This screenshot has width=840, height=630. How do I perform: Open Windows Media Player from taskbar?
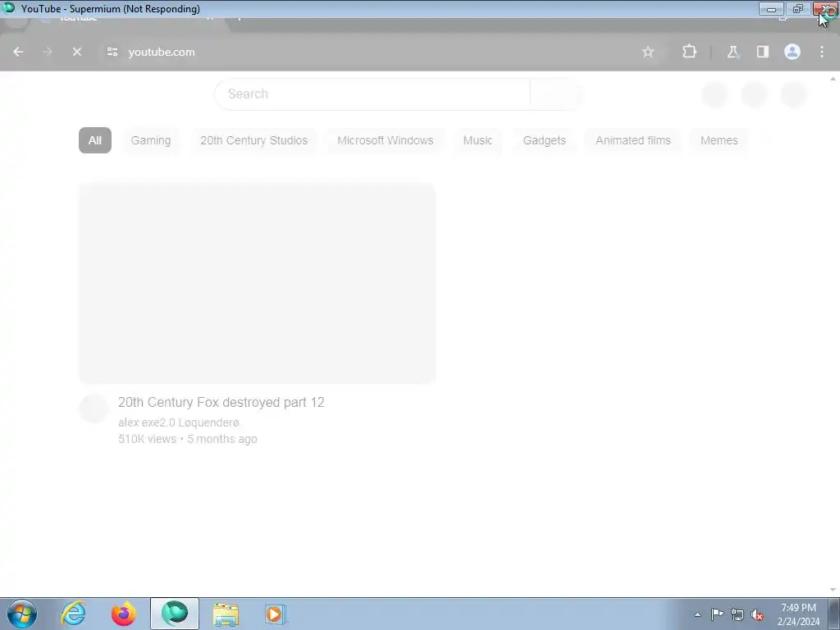[x=276, y=614]
